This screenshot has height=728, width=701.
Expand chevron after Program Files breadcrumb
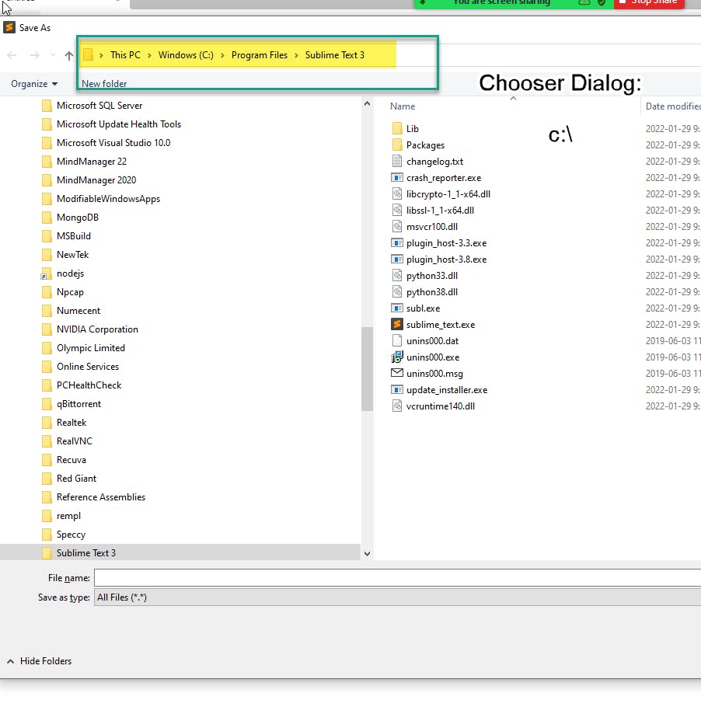pyautogui.click(x=296, y=55)
